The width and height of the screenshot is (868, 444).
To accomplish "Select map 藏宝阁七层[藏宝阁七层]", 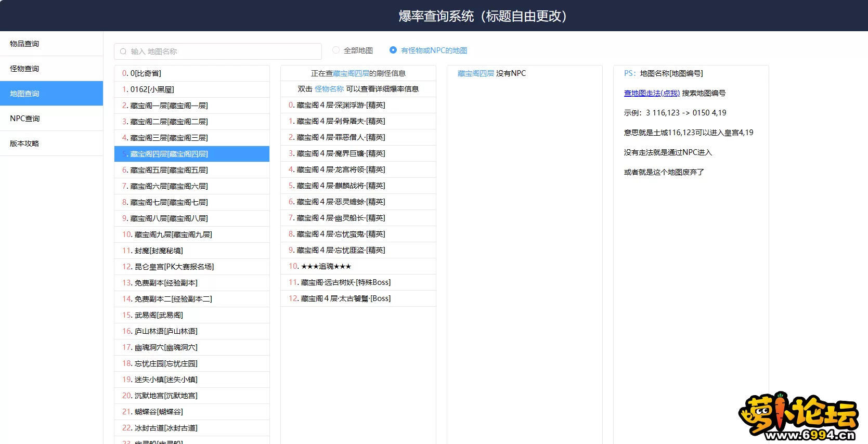I will click(x=192, y=202).
